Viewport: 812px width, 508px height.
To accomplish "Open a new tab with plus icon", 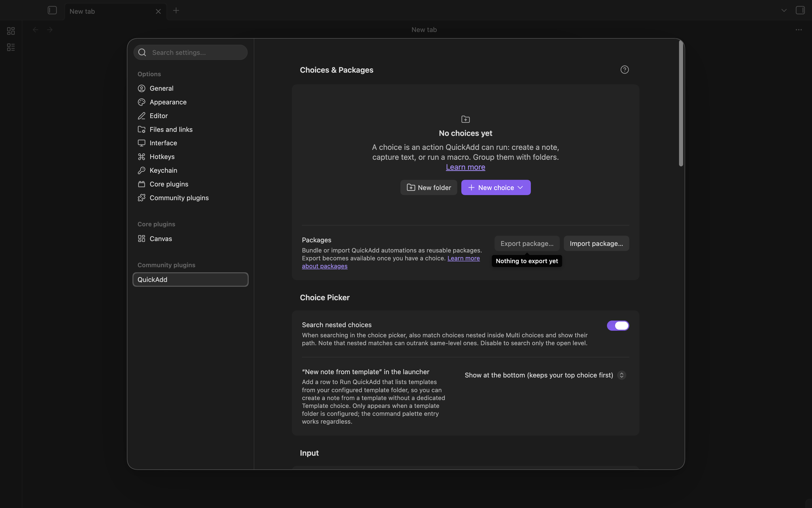I will coord(176,11).
